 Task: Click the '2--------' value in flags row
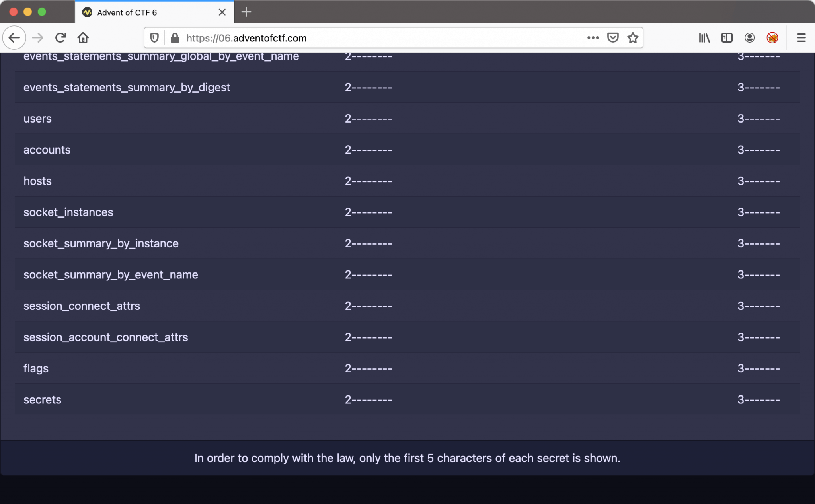coord(369,368)
